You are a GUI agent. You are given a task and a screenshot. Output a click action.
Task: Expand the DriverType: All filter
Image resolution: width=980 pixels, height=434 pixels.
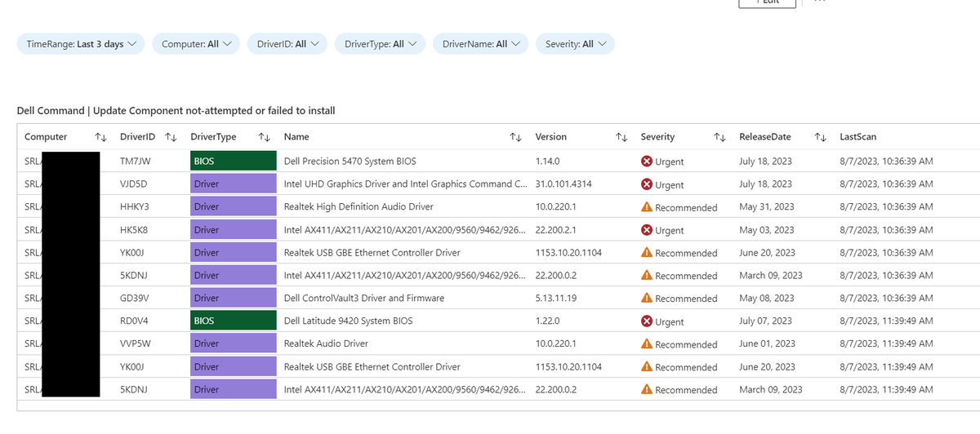(x=380, y=44)
